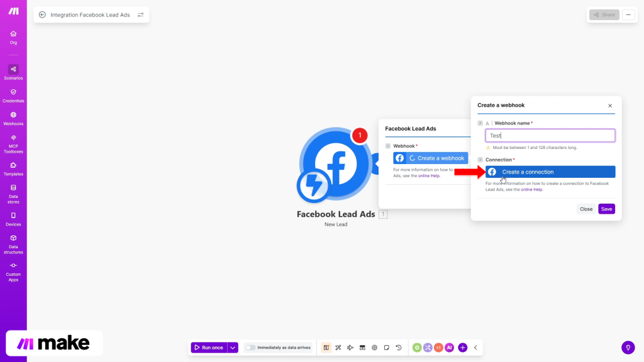
Task: Open the Run once dropdown arrow
Action: pyautogui.click(x=233, y=348)
